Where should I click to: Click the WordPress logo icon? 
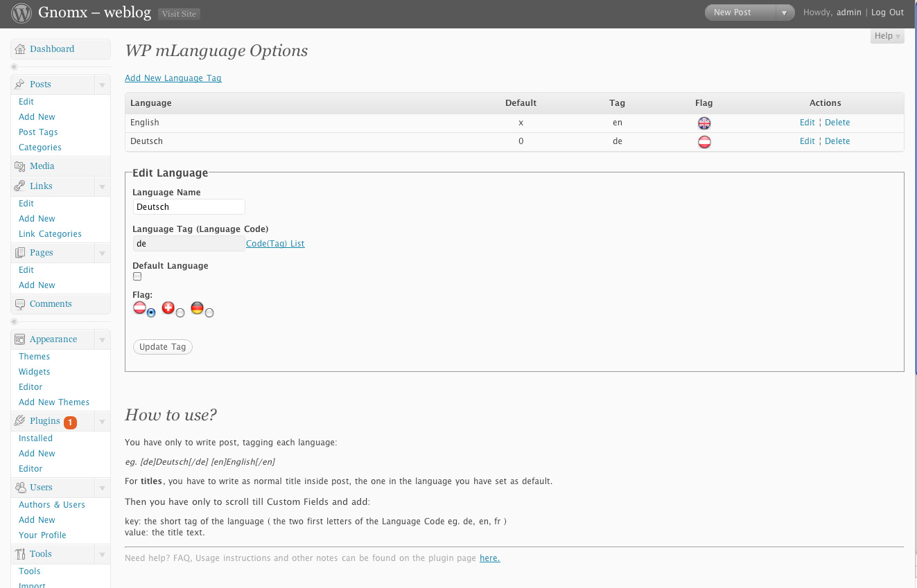coord(21,13)
